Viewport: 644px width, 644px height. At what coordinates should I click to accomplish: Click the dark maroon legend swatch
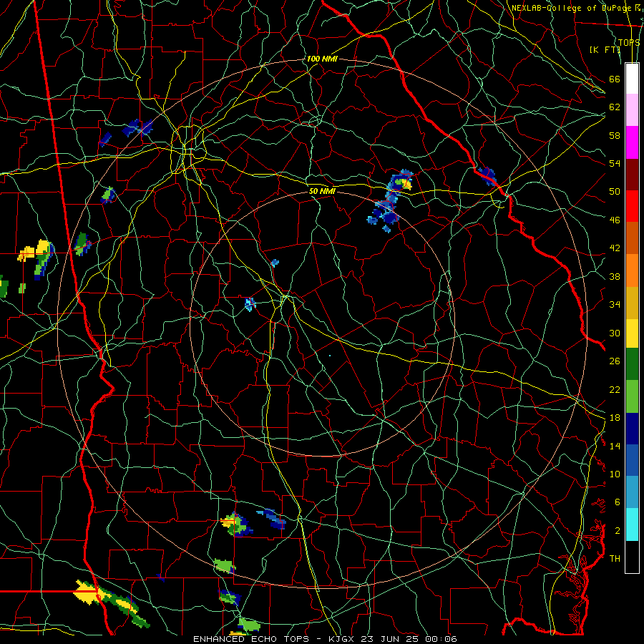632,174
